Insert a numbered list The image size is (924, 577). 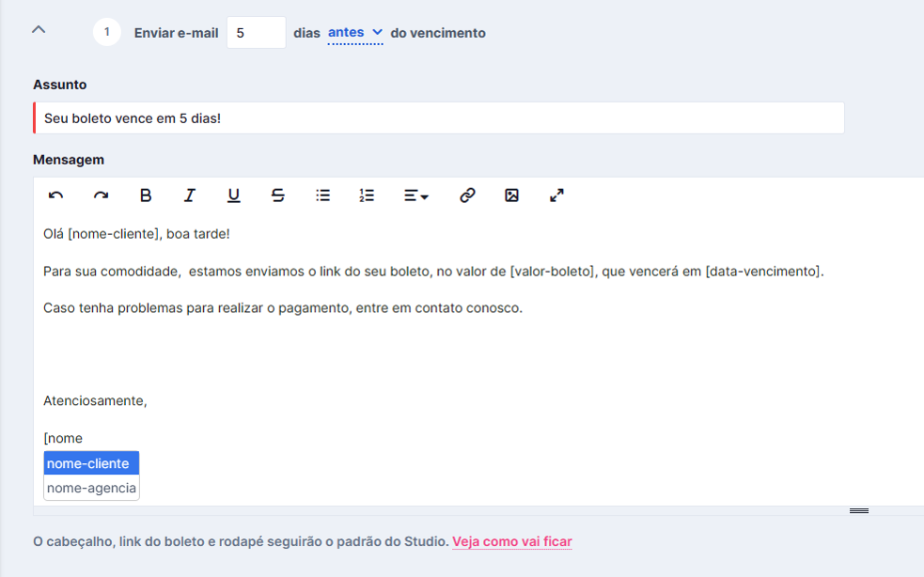367,195
